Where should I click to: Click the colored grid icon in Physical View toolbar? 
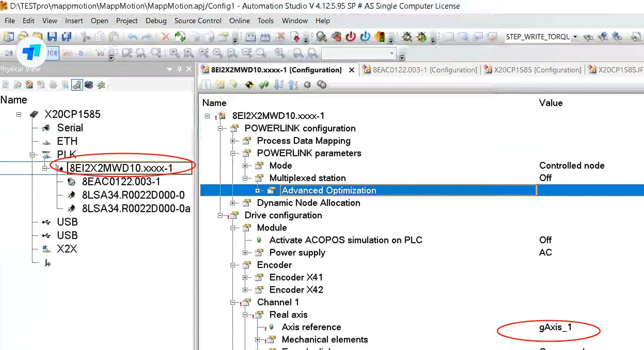pyautogui.click(x=29, y=85)
